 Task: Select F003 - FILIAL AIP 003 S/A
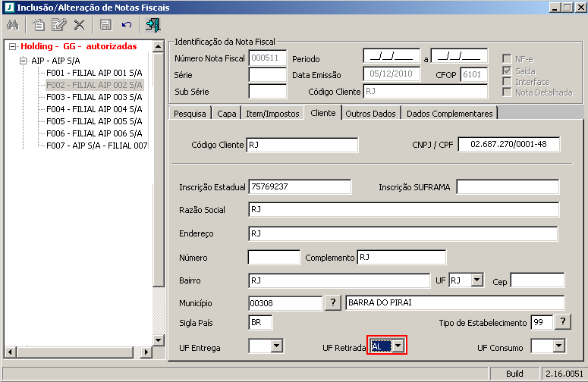click(x=94, y=97)
